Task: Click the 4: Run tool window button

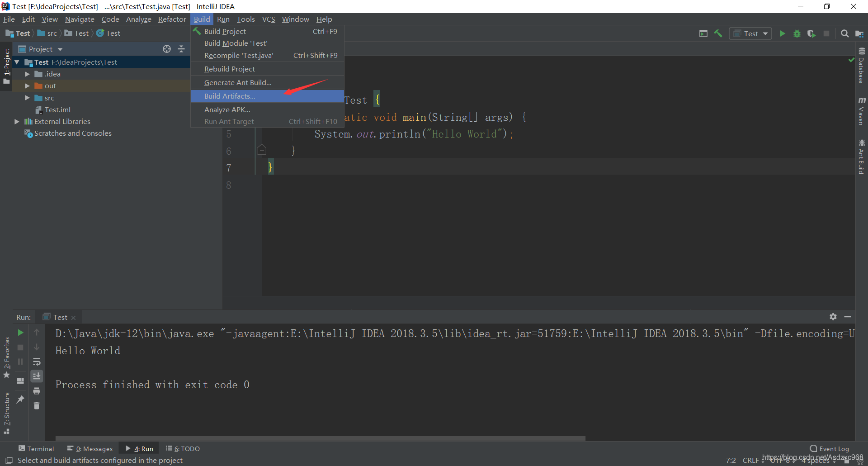Action: (x=140, y=448)
